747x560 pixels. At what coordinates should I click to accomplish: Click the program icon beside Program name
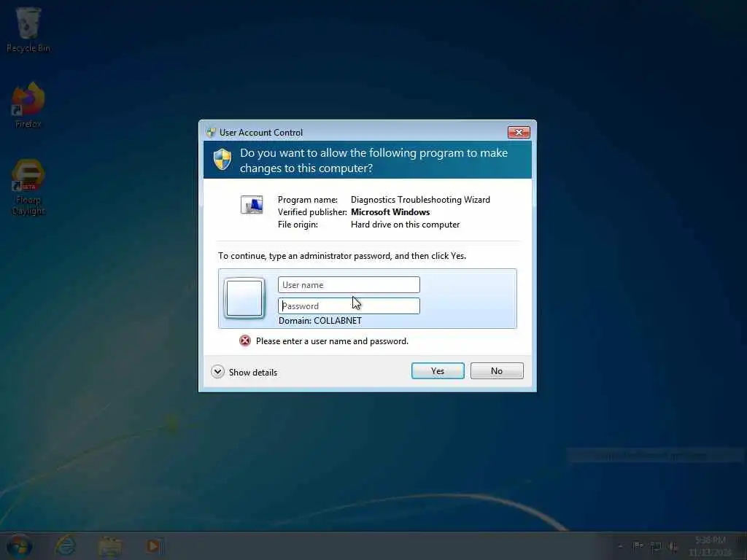pyautogui.click(x=252, y=205)
